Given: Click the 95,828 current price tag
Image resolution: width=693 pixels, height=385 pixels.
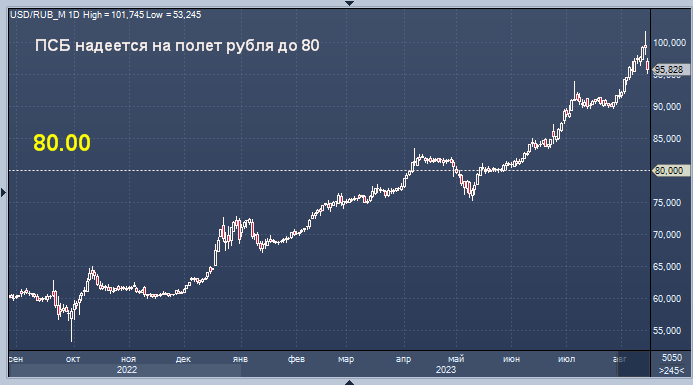Looking at the screenshot, I should 670,70.
